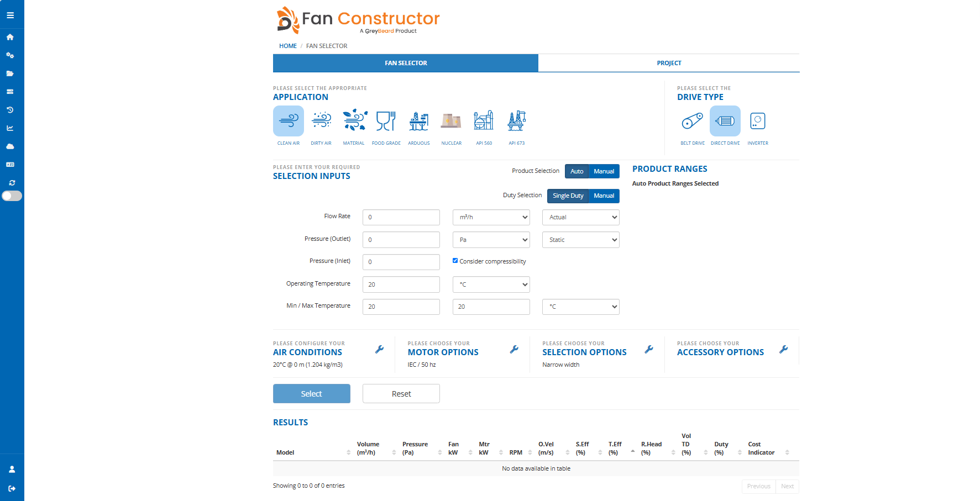Viewport: 980px width, 501px height.
Task: Open the Flow Rate m³/h unit dropdown
Action: 491,217
